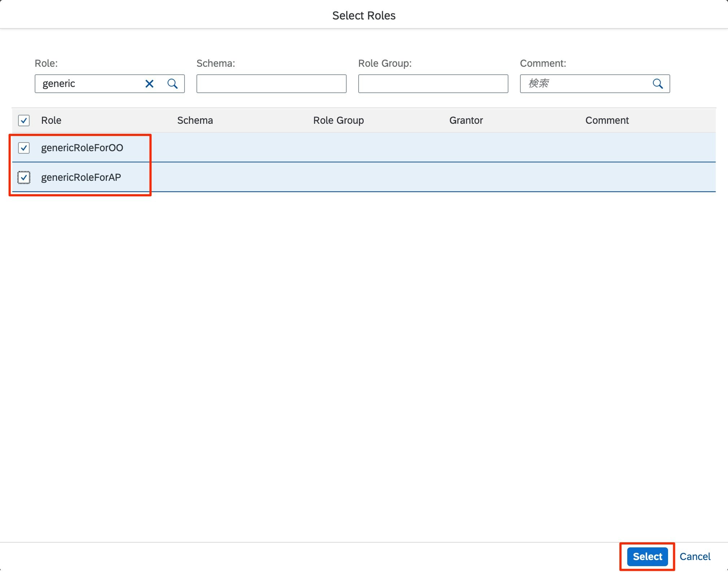Click the Role Group column header
The width and height of the screenshot is (728, 586).
click(338, 120)
